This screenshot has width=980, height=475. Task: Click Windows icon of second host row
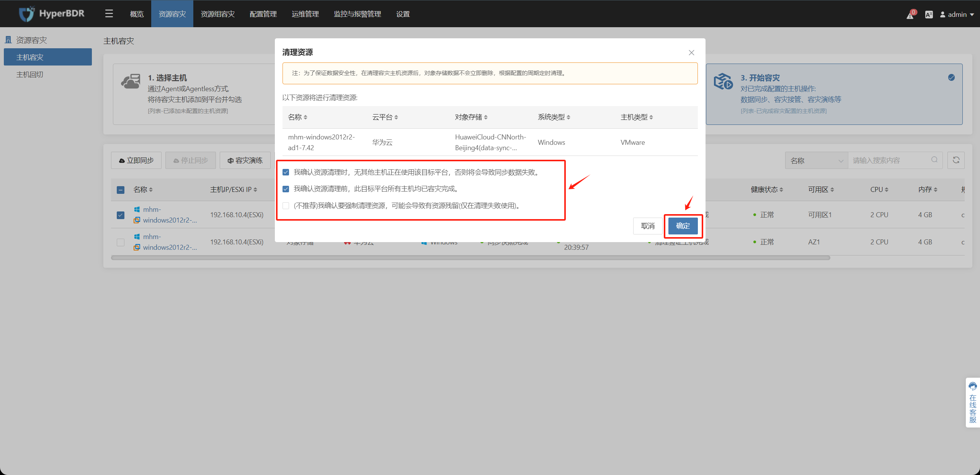(x=137, y=237)
